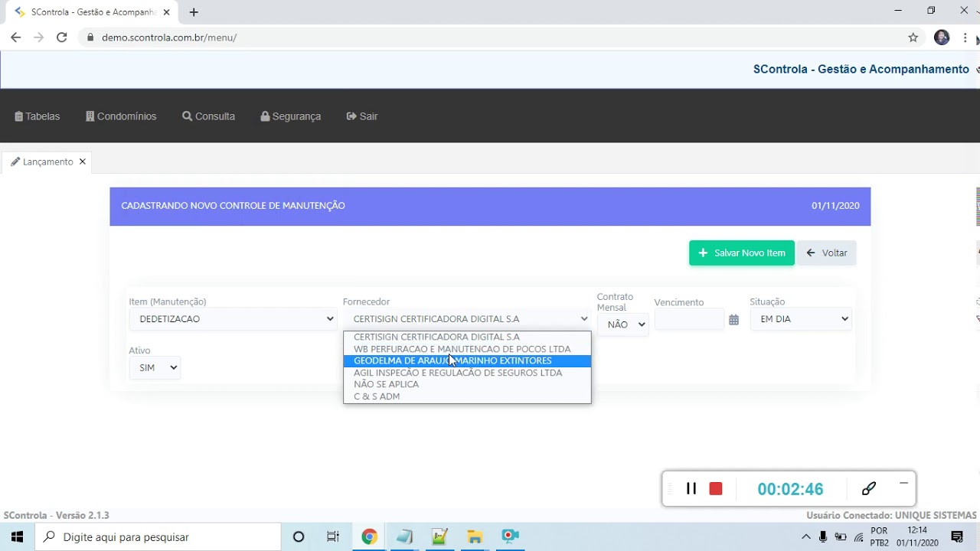Open Cortana from the taskbar
This screenshot has width=980, height=551.
pyautogui.click(x=299, y=536)
